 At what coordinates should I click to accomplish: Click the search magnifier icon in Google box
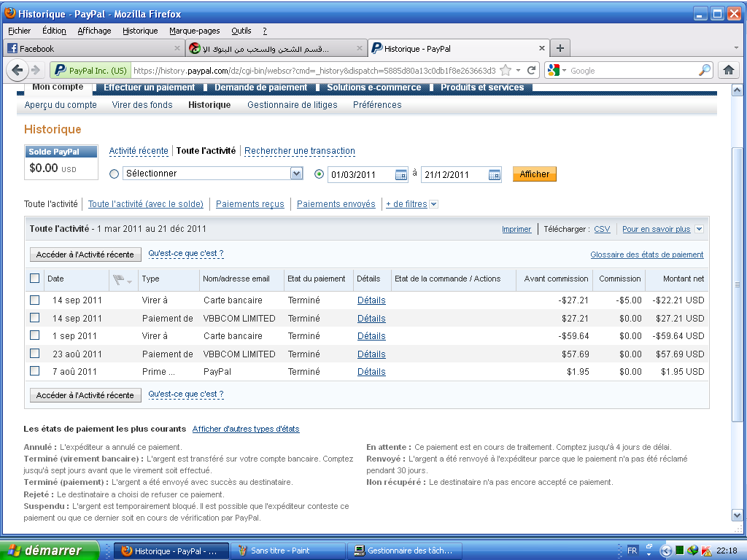click(x=705, y=71)
